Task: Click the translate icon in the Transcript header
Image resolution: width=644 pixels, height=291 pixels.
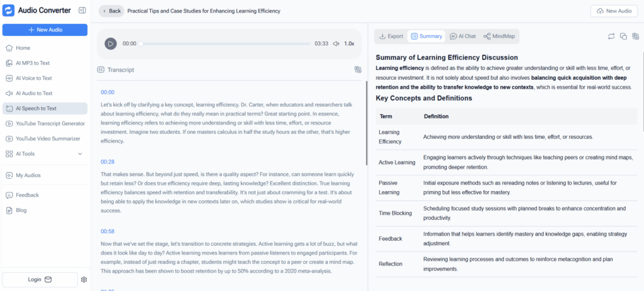Action: pos(357,70)
